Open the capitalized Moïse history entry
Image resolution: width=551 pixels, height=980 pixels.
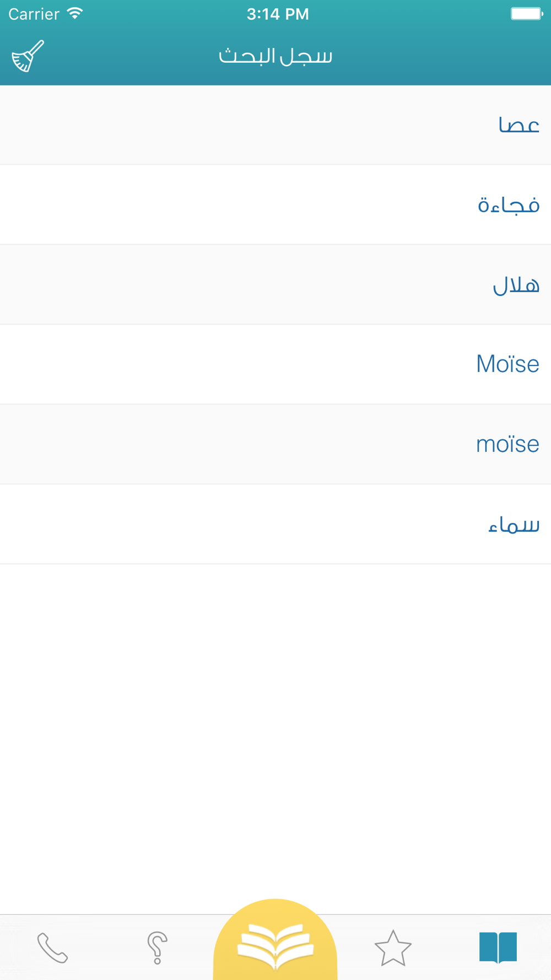tap(507, 364)
